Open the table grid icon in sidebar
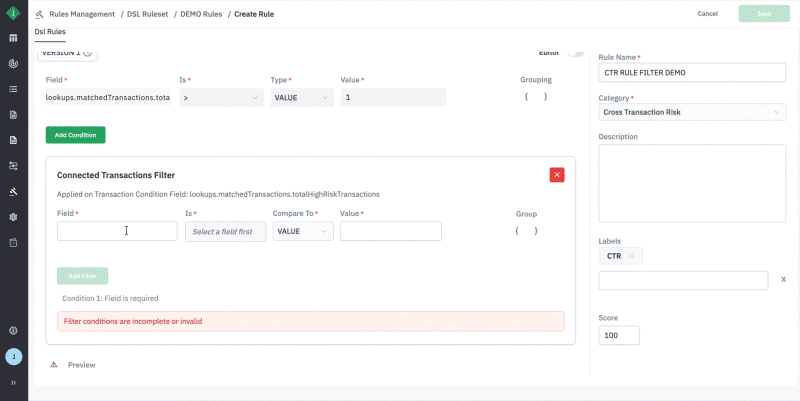Screen dimensions: 800x401 click(13, 38)
